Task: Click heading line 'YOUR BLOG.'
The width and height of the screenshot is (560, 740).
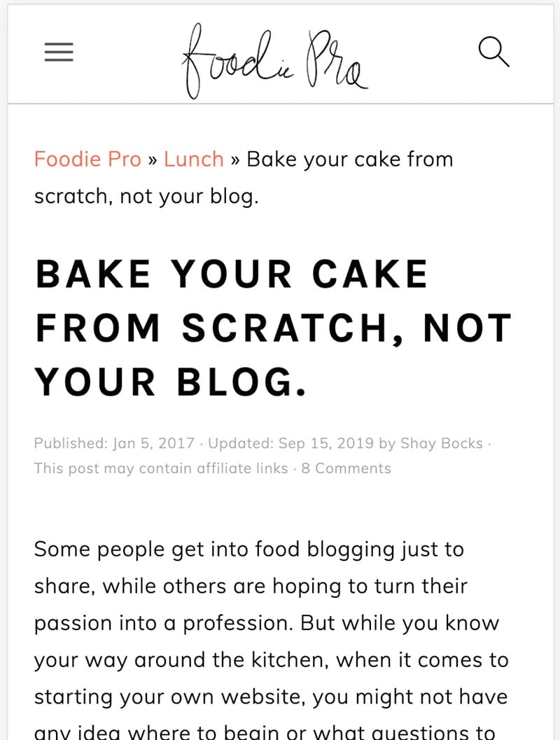Action: [x=171, y=382]
